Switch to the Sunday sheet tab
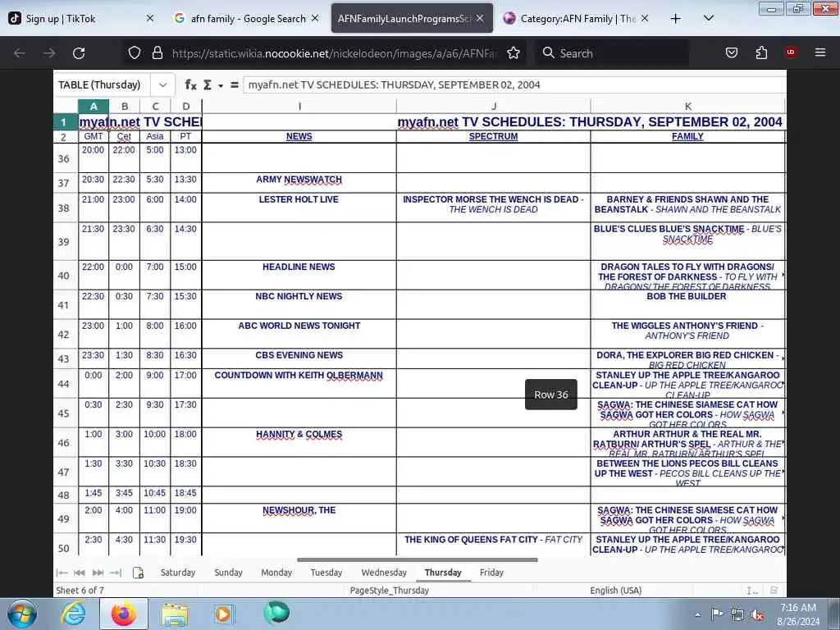Viewport: 840px width, 630px height. pyautogui.click(x=228, y=573)
